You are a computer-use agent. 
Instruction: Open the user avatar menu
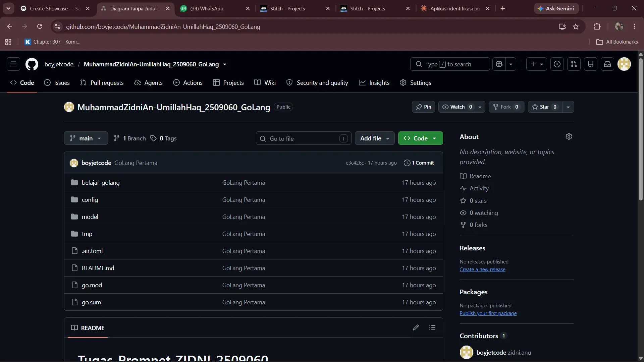point(624,64)
